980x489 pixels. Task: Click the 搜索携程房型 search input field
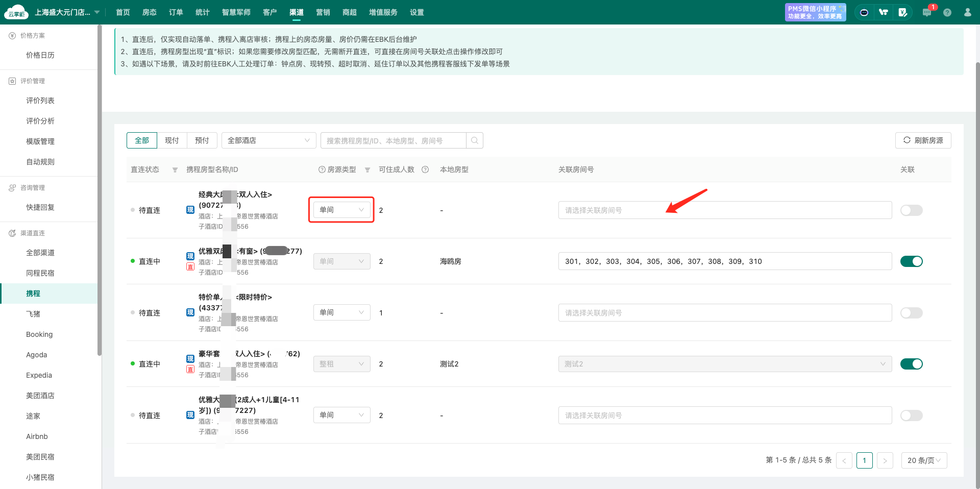click(x=393, y=140)
